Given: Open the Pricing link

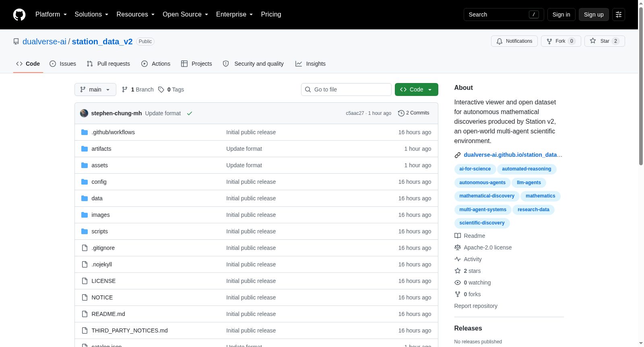Looking at the screenshot, I should (271, 15).
